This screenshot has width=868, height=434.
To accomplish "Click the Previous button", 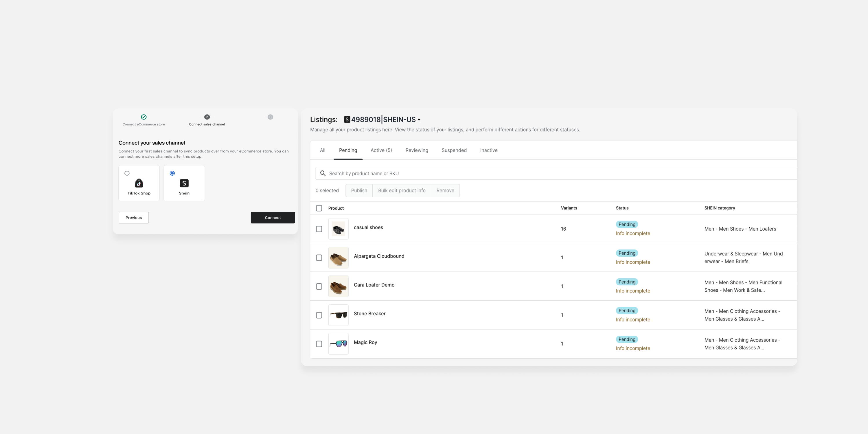I will coord(134,218).
